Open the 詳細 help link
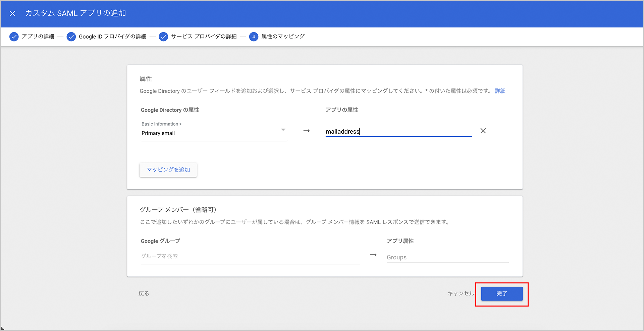 500,91
